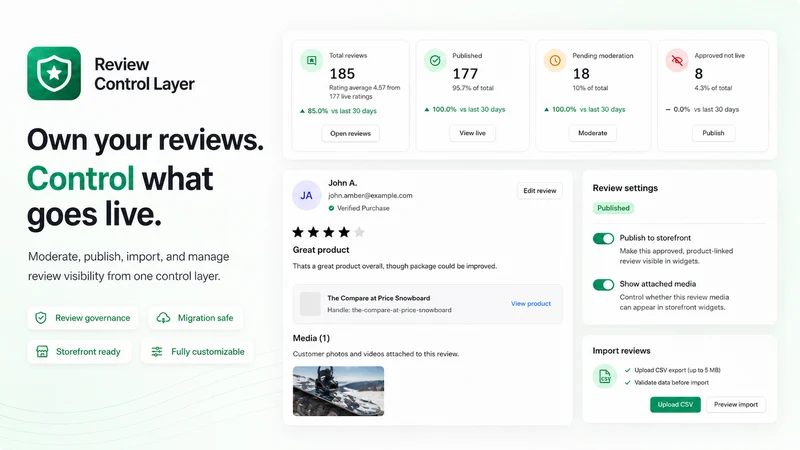Click the Storefront ready shop icon
This screenshot has width=800, height=450.
[x=42, y=352]
